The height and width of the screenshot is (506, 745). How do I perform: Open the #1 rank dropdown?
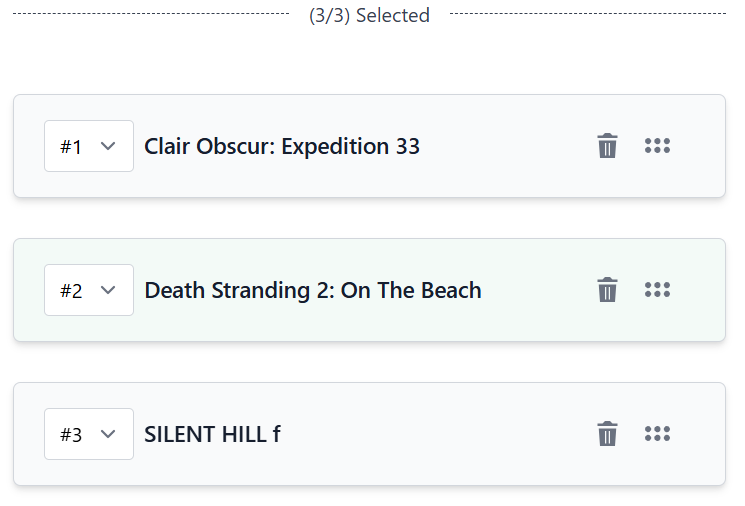tap(89, 146)
